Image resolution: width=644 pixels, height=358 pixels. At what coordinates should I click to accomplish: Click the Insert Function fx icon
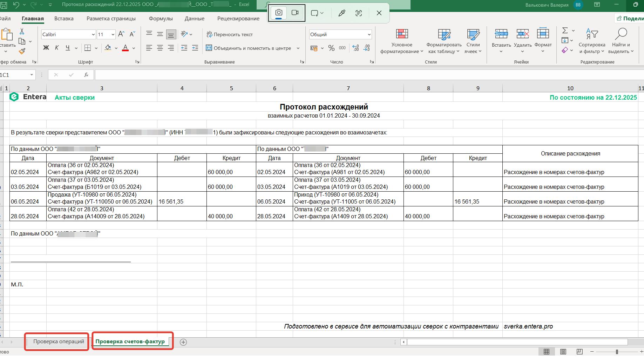click(86, 75)
